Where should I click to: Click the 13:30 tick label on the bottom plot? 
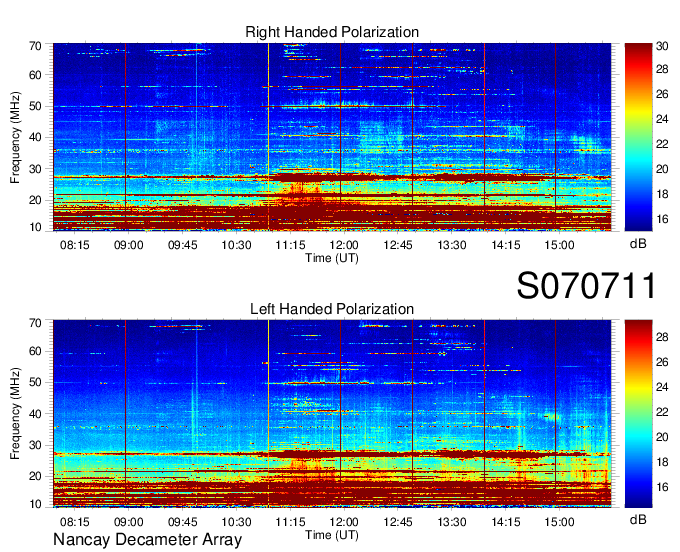pyautogui.click(x=452, y=522)
